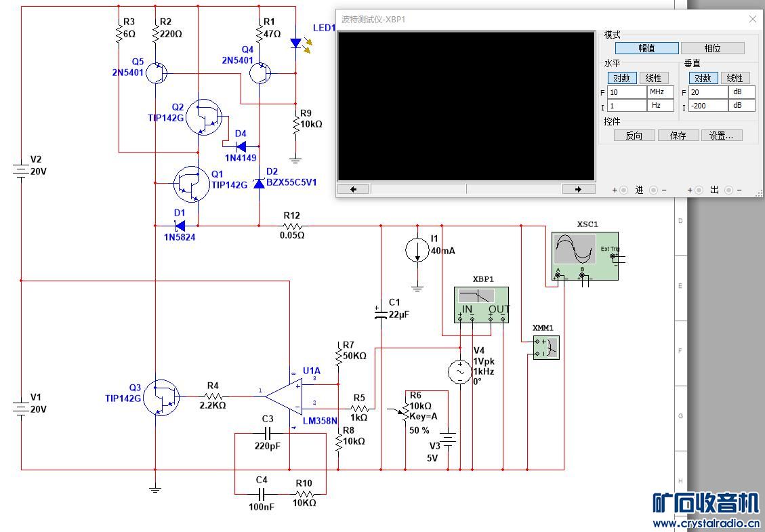The width and height of the screenshot is (765, 532).
Task: Select transistor Q5 2N5401
Action: click(157, 73)
